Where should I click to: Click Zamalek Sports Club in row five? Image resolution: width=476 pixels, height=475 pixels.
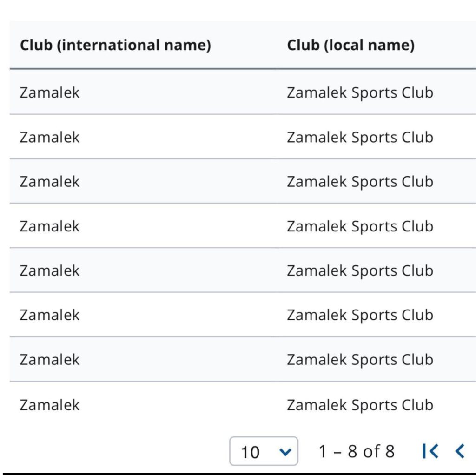point(360,270)
